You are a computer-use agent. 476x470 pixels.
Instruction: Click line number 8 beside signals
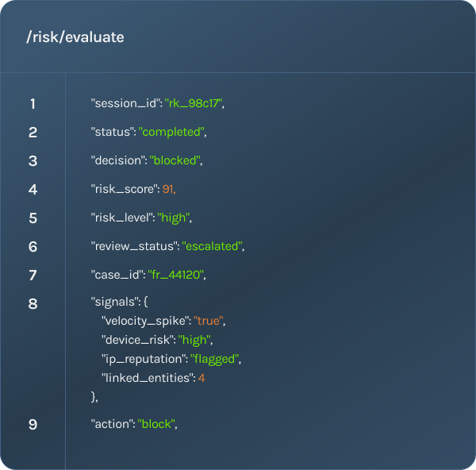[33, 304]
